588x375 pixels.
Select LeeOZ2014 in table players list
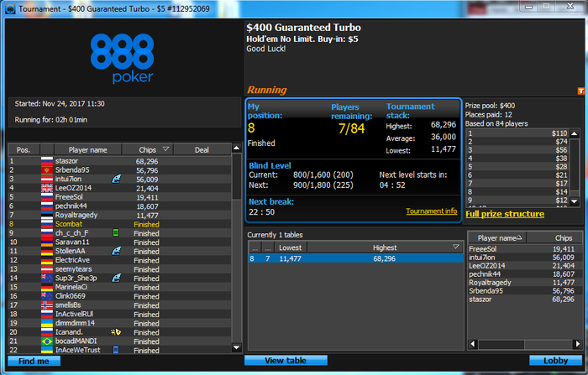525,266
